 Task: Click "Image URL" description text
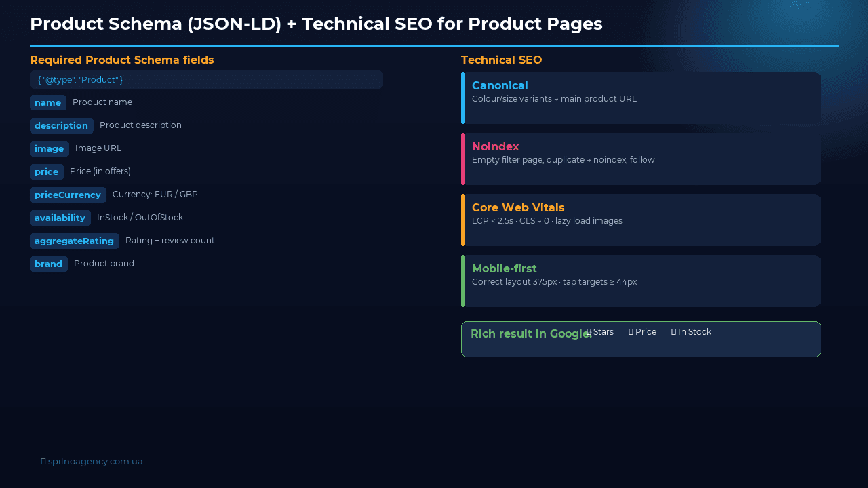[98, 148]
